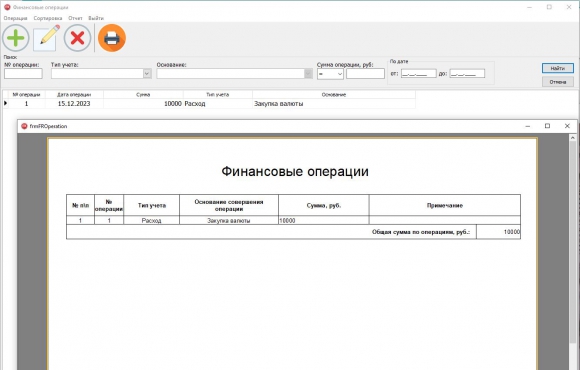Open the Сортировка menu
The image size is (580, 370).
(48, 18)
